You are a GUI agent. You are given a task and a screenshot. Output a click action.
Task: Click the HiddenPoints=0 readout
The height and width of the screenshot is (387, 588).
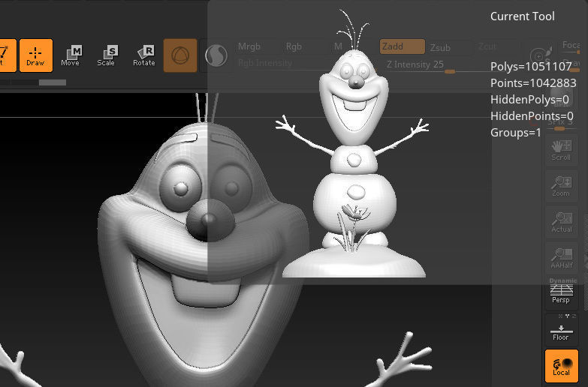(532, 115)
